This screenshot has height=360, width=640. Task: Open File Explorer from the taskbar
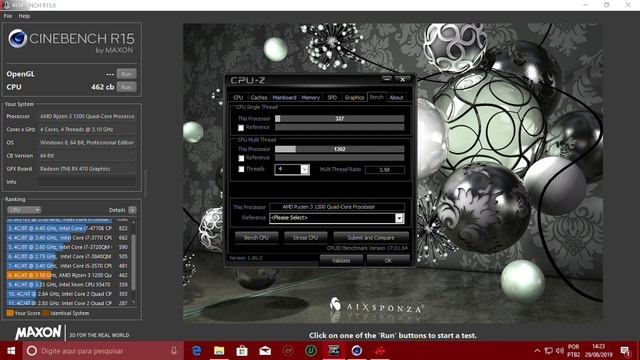219,351
